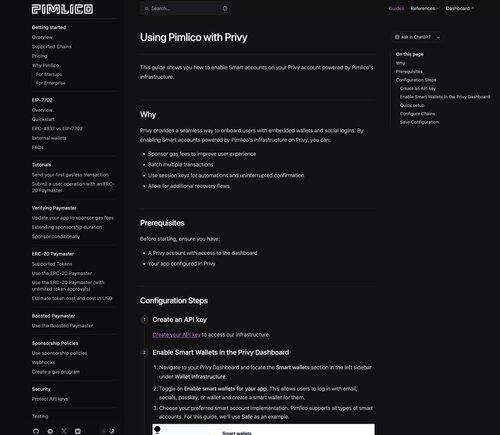Viewport: 500px width, 435px height.
Task: Click the Pimlico logo
Action: (x=62, y=9)
